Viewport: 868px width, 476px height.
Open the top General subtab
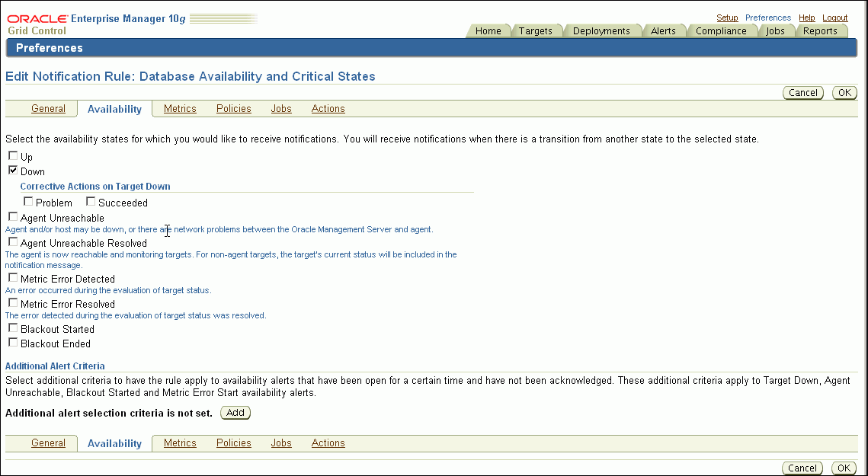click(x=48, y=108)
